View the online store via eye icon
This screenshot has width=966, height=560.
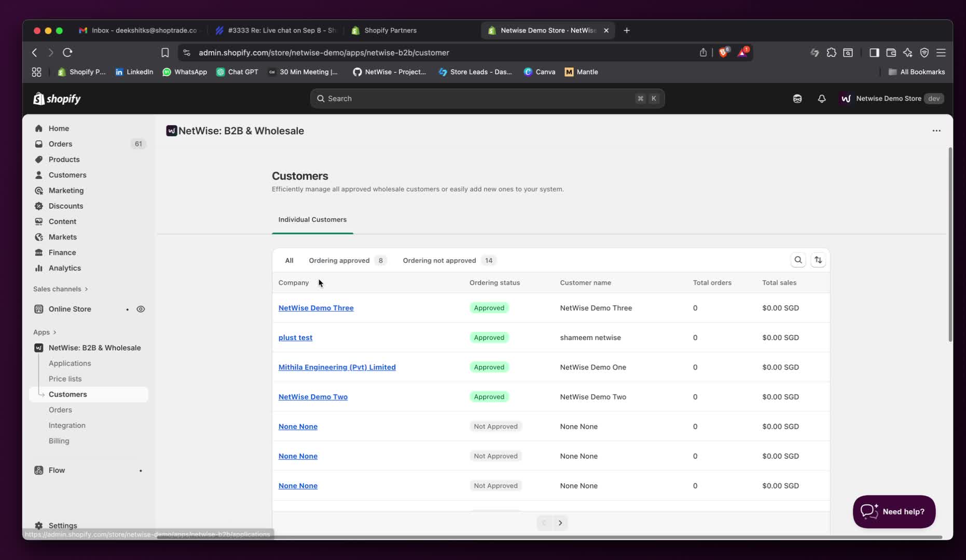pyautogui.click(x=141, y=309)
